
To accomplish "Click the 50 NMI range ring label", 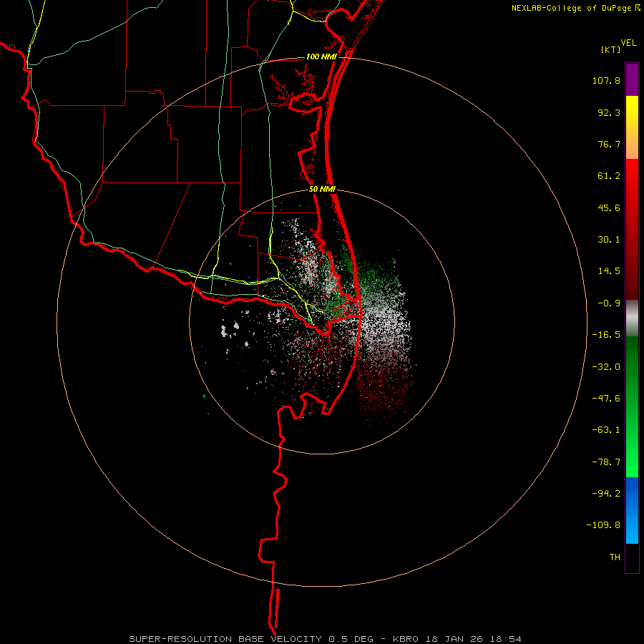I will tap(322, 190).
